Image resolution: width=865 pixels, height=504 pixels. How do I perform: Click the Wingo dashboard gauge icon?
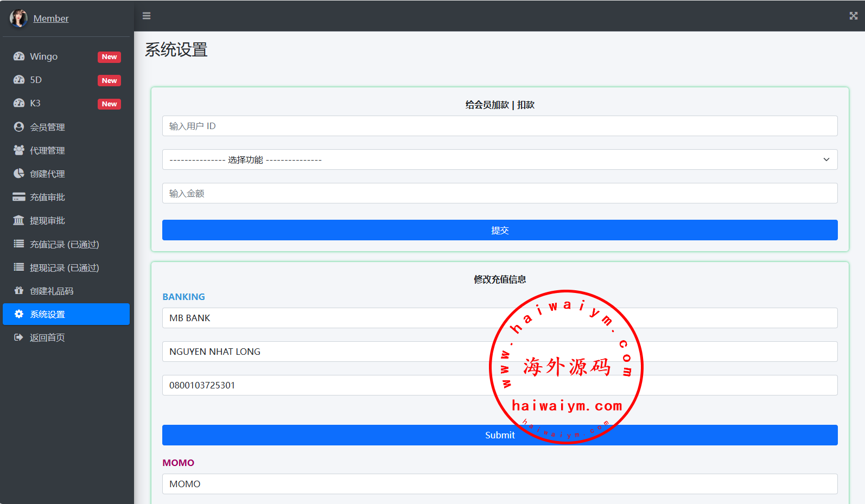19,56
